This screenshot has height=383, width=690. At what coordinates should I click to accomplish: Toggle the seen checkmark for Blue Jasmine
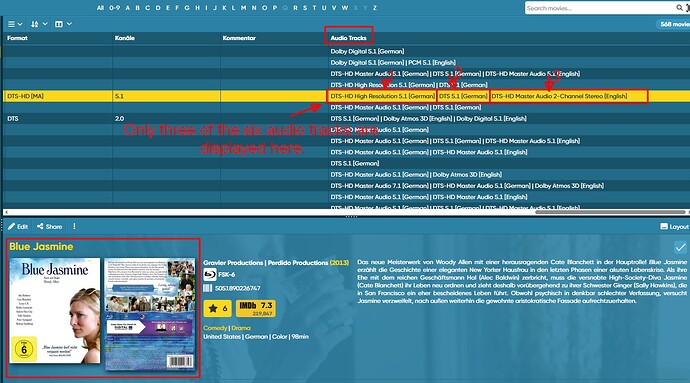[680, 247]
